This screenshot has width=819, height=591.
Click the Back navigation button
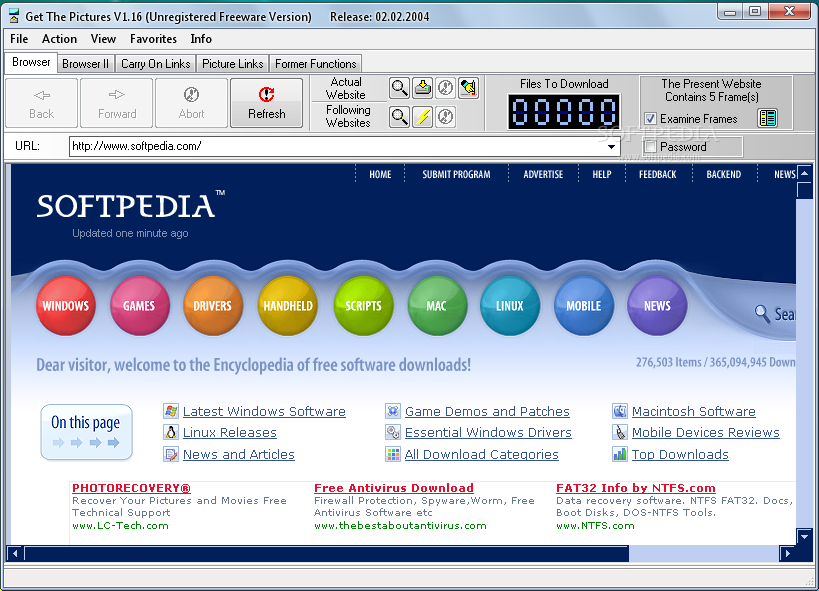click(x=42, y=103)
